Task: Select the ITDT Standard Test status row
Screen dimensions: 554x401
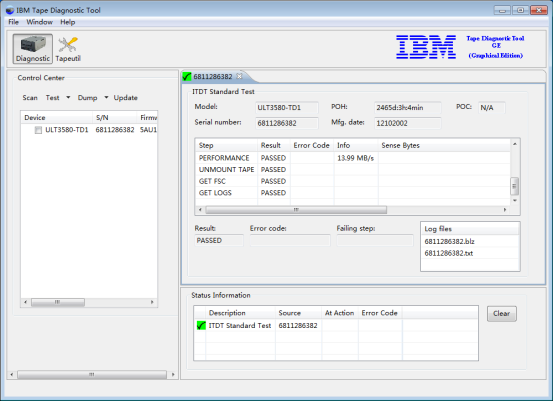Action: [336, 326]
